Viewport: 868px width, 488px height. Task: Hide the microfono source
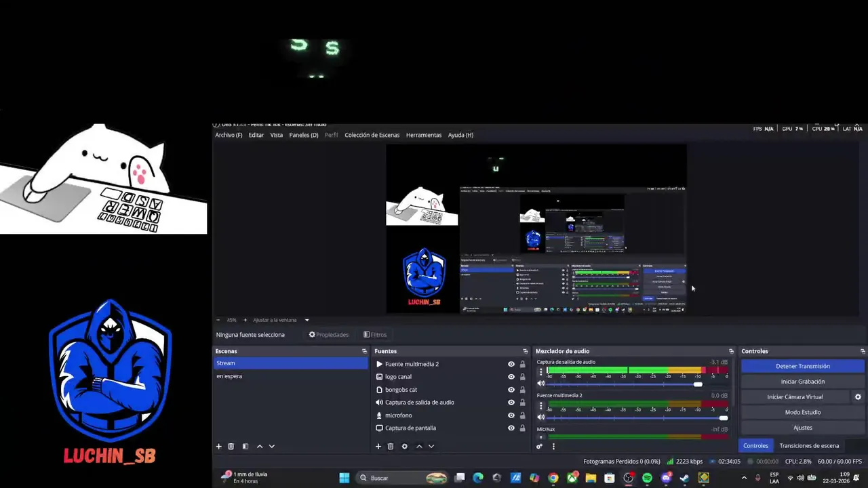pos(511,415)
